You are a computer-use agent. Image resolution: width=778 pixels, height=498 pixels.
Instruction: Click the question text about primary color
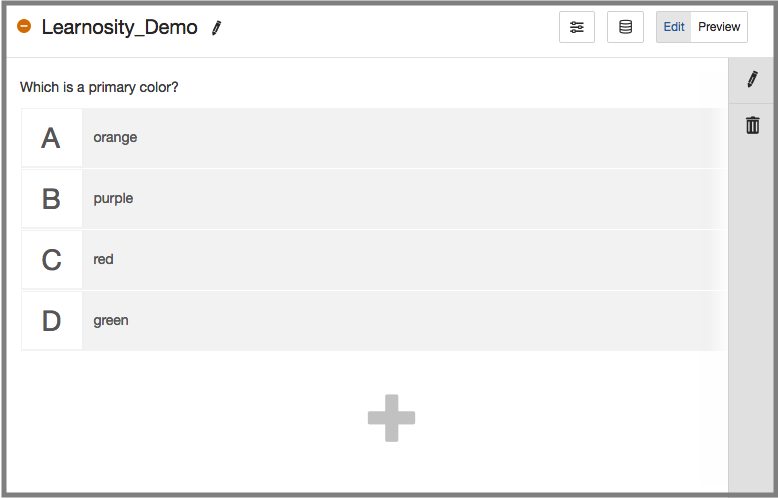tap(99, 87)
